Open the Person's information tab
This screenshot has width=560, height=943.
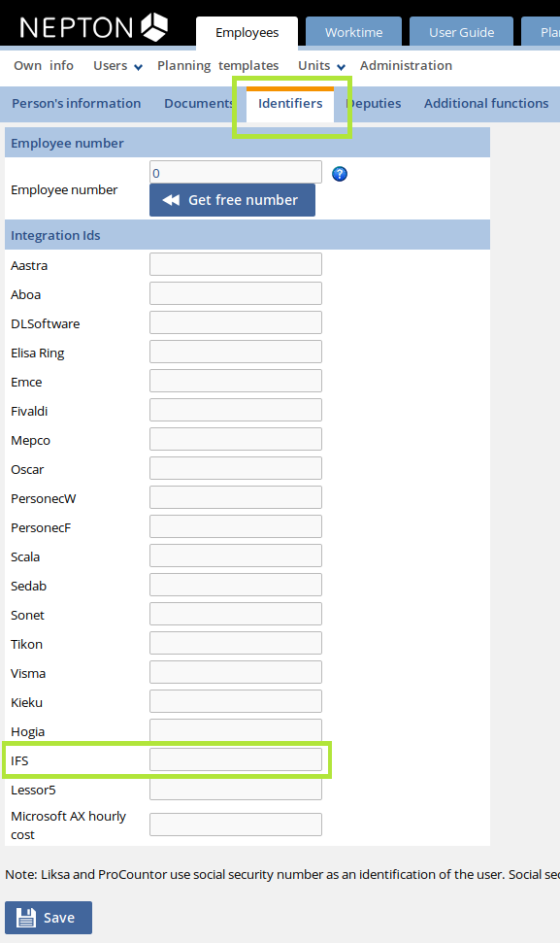(76, 103)
